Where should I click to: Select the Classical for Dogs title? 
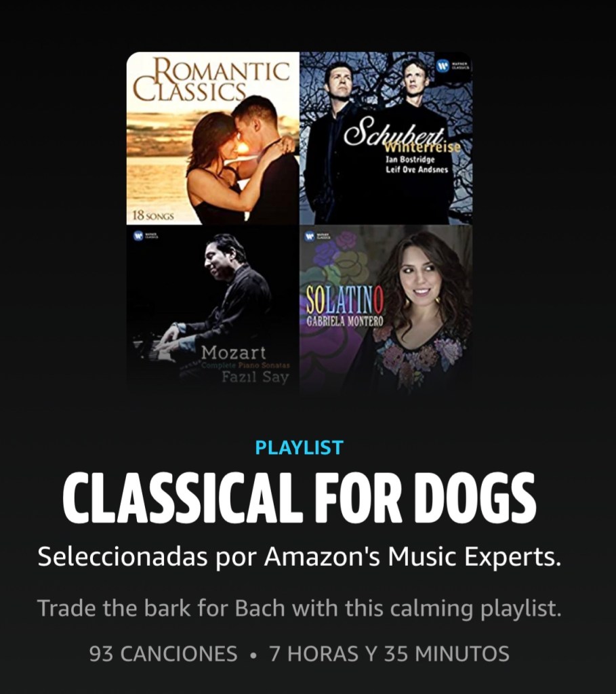click(299, 498)
